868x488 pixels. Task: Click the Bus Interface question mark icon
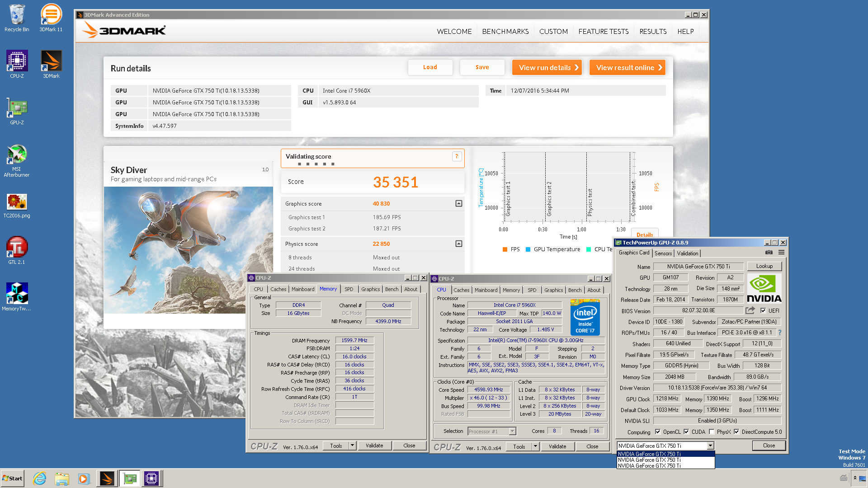(x=780, y=333)
